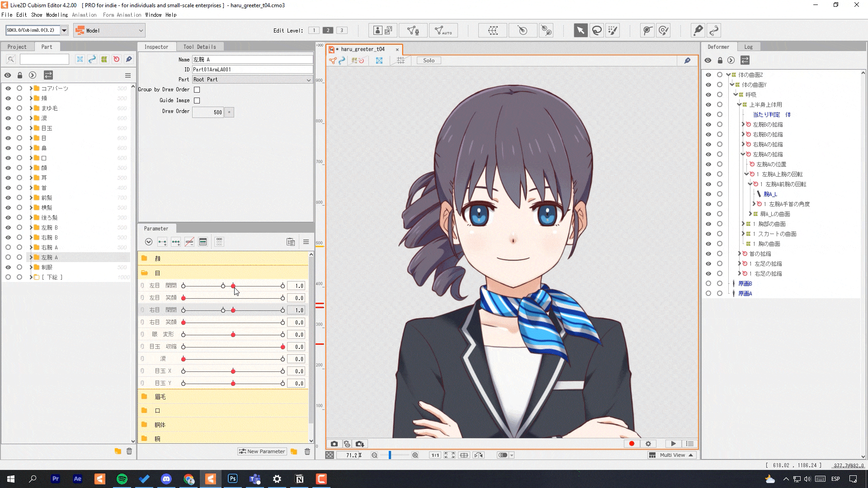Screen dimensions: 868x488
Task: Click the New Parameter button
Action: (262, 451)
